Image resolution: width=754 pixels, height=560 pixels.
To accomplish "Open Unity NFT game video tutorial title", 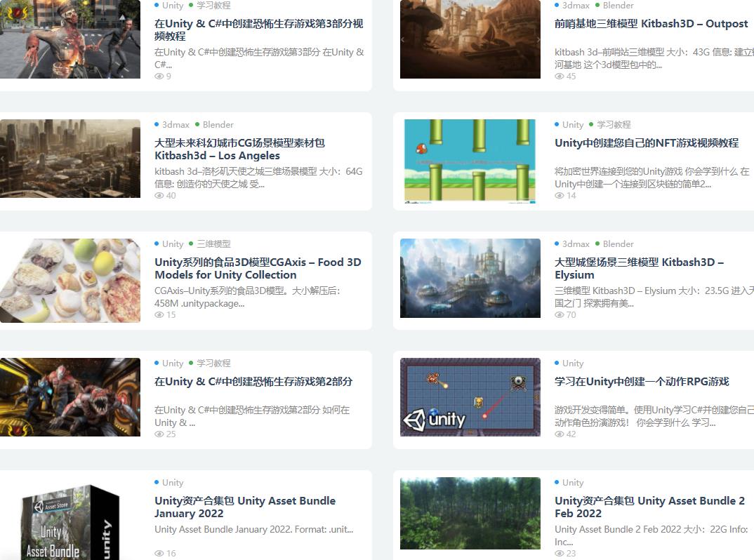I will pyautogui.click(x=647, y=142).
